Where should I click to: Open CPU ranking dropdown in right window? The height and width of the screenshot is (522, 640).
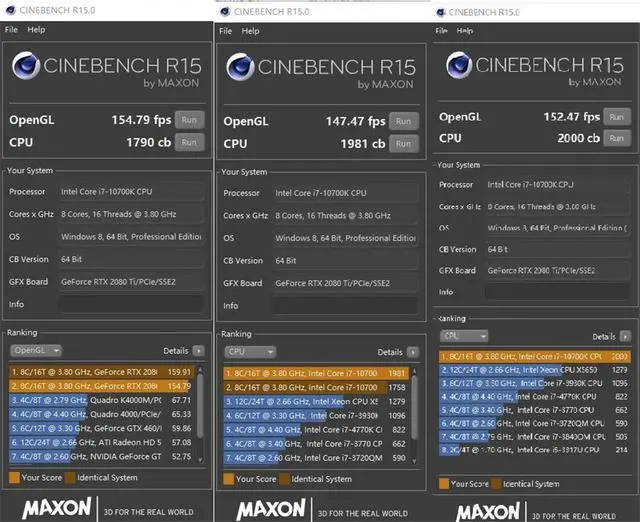[464, 336]
